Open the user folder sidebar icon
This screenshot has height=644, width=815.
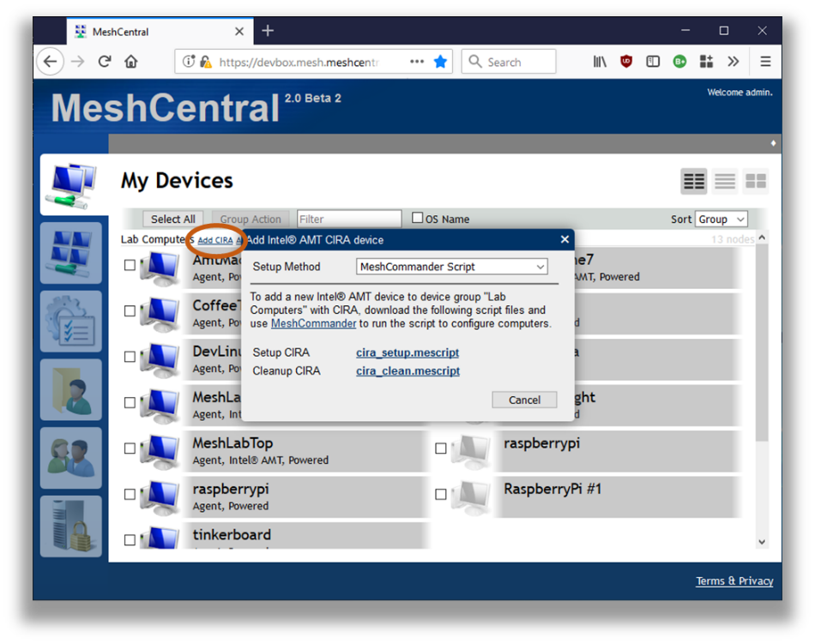pos(70,389)
